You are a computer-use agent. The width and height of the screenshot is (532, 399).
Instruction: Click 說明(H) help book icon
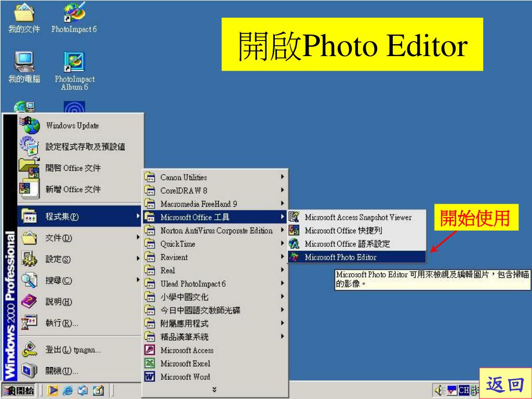tap(29, 301)
